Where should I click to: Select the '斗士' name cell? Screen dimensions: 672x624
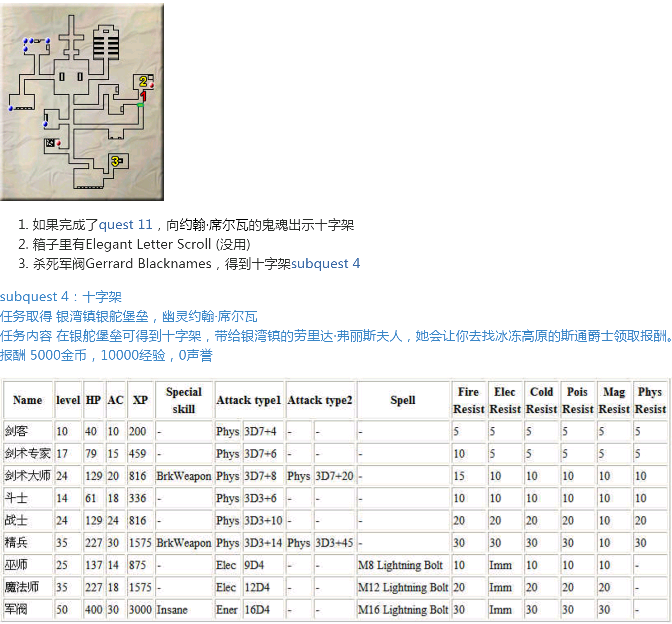[x=28, y=498]
